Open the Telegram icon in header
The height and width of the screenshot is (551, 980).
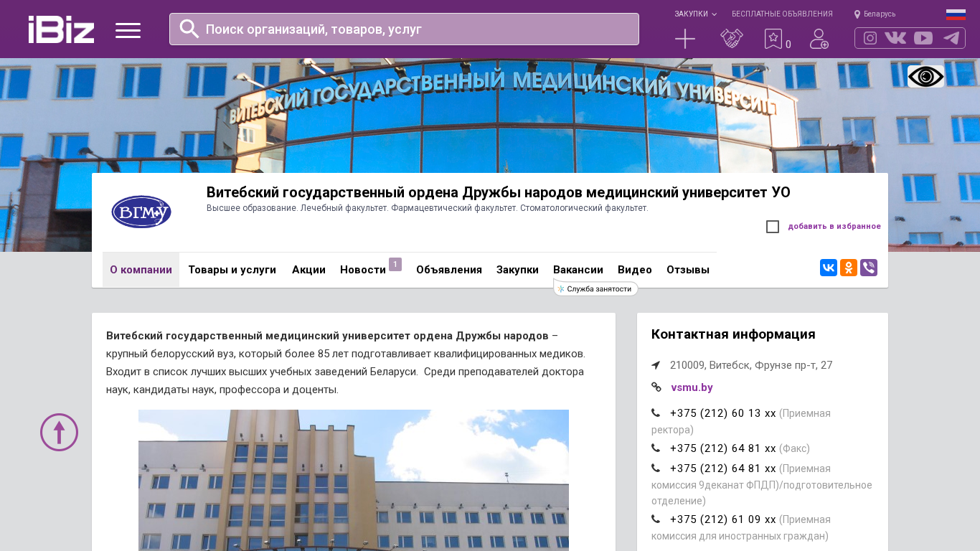951,38
